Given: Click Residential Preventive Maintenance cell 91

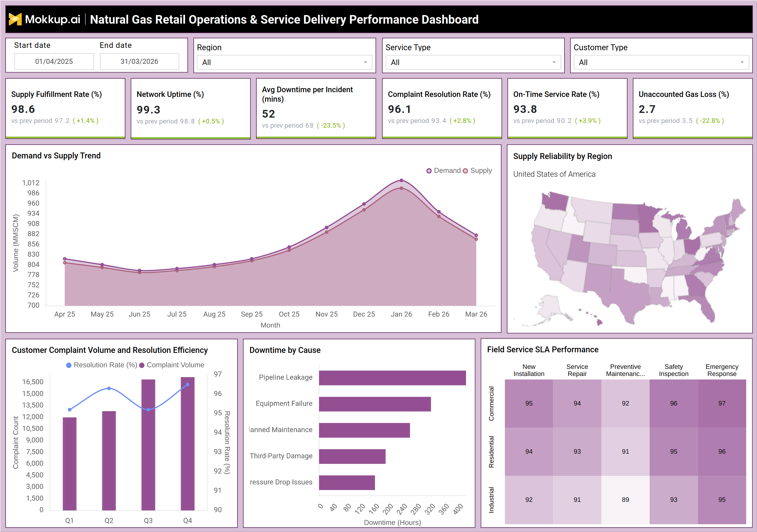Looking at the screenshot, I should (x=625, y=452).
